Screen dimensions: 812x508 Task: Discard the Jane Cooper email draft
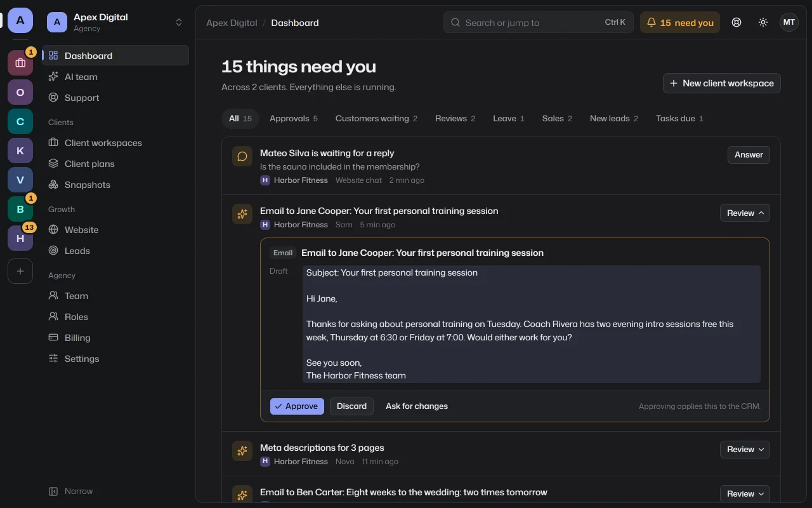click(x=351, y=406)
